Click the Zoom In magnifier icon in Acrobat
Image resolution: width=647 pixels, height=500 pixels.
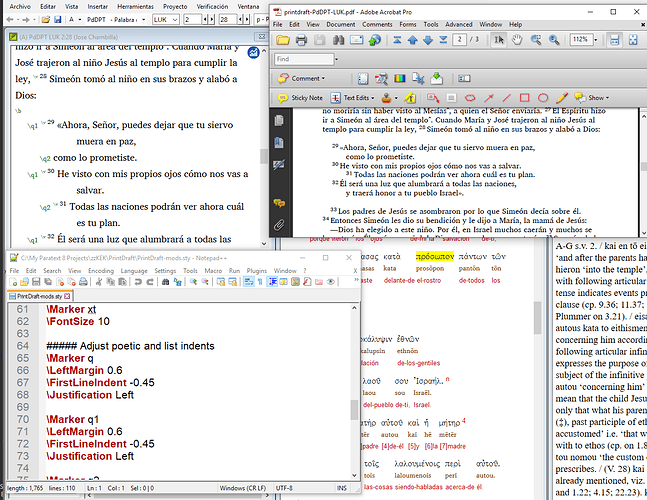[x=554, y=40]
